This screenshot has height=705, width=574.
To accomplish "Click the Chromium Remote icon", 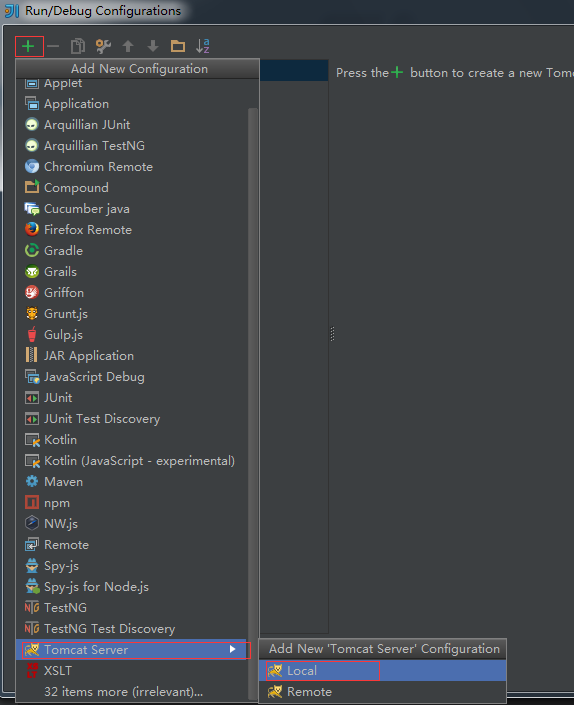I will 31,167.
